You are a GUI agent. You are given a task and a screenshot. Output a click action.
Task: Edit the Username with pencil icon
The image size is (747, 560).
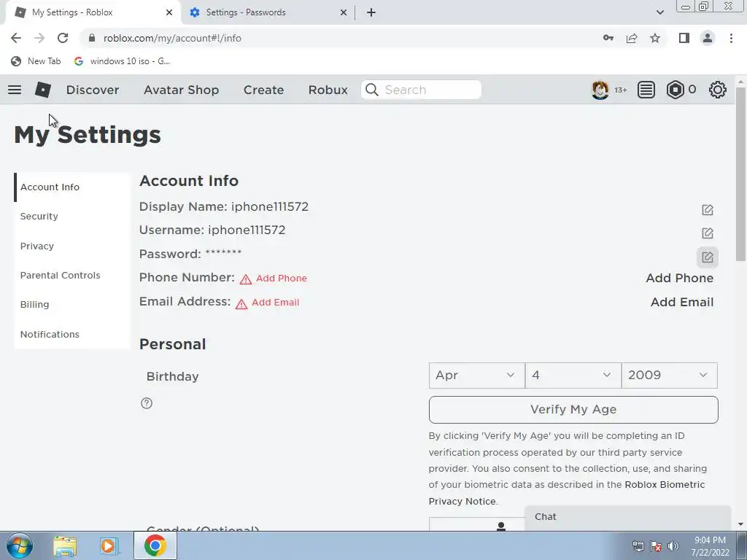click(x=708, y=233)
